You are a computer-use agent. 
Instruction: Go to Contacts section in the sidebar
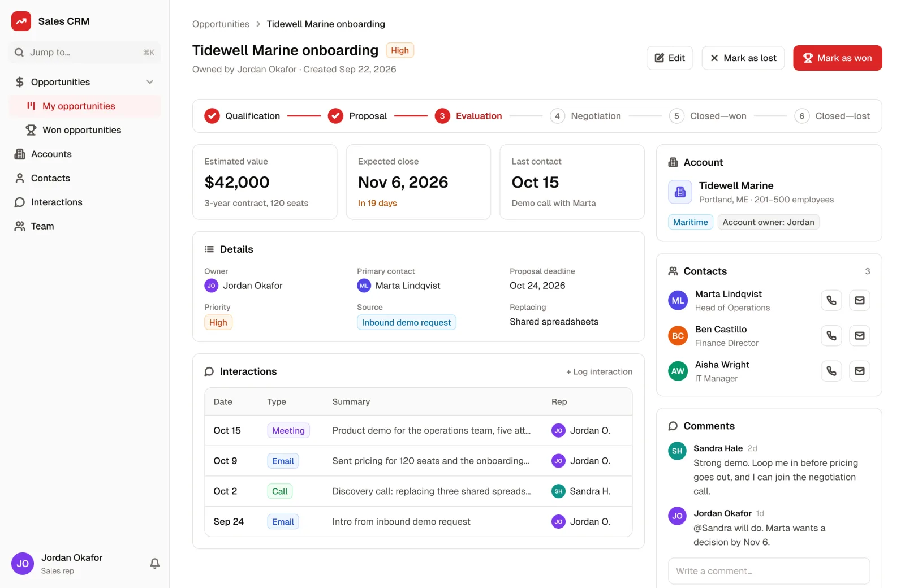coord(85,178)
